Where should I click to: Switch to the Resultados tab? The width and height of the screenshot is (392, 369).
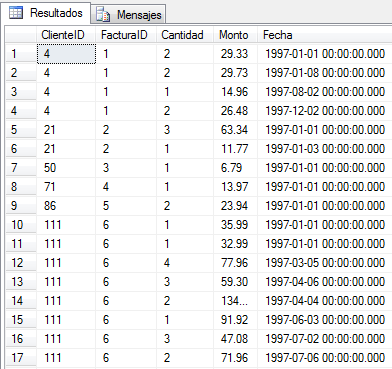pos(45,13)
